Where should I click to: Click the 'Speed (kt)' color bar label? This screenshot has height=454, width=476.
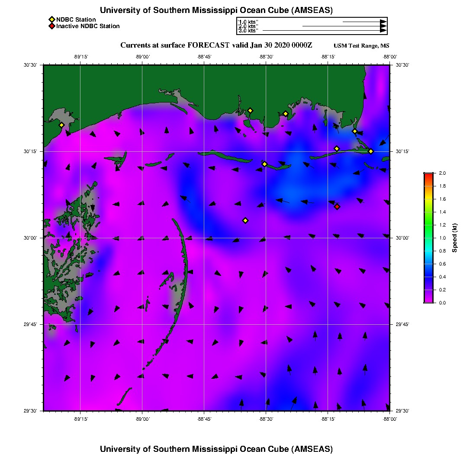pyautogui.click(x=455, y=238)
